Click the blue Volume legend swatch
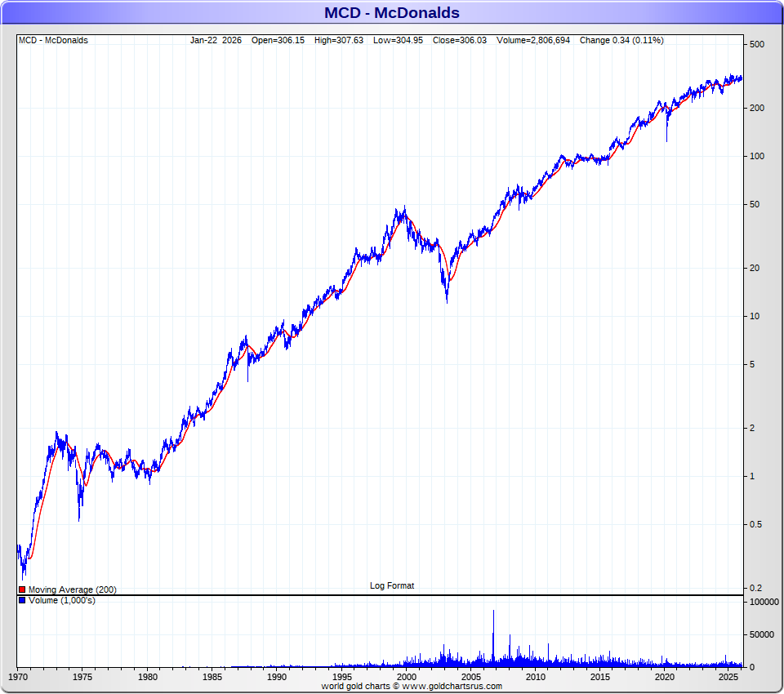The width and height of the screenshot is (784, 694). click(x=22, y=600)
